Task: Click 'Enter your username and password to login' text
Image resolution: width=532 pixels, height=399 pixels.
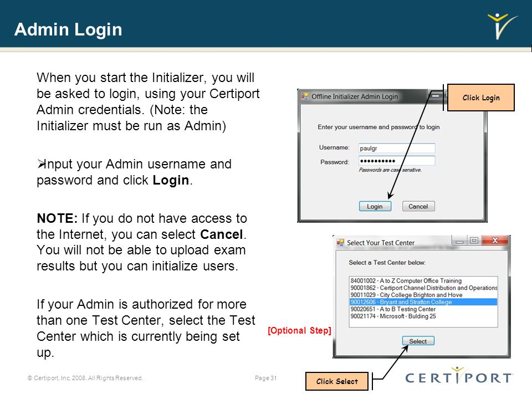Action: click(378, 127)
